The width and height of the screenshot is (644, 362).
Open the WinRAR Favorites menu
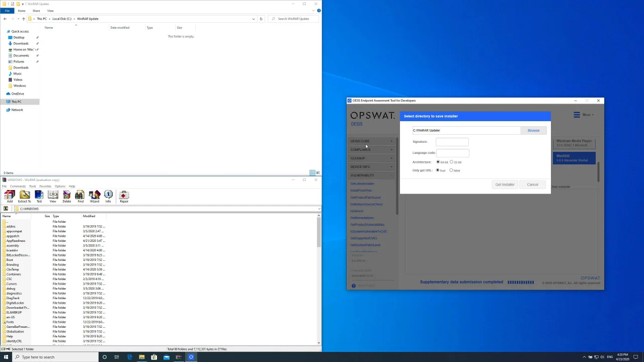click(x=45, y=186)
